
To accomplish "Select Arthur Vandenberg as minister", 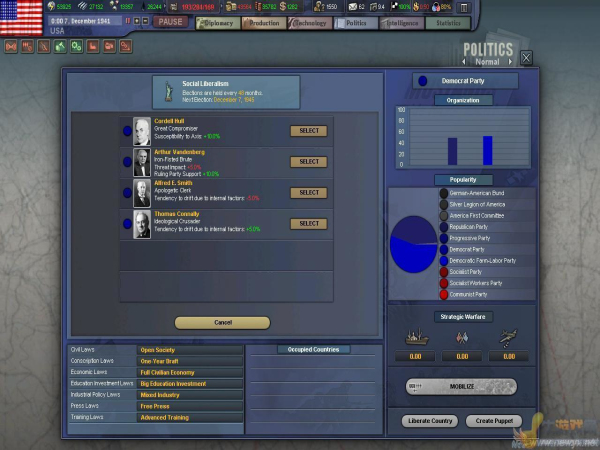I will click(309, 162).
